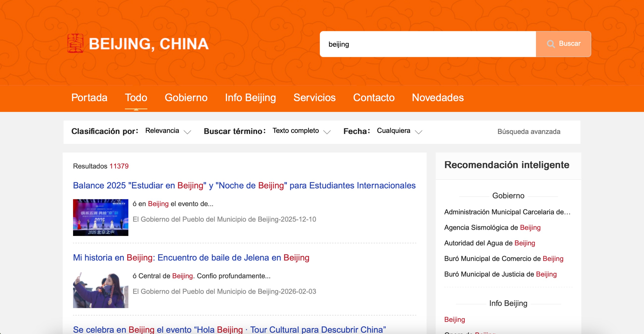Click the Contacto menu item
Image resolution: width=644 pixels, height=334 pixels.
(374, 98)
